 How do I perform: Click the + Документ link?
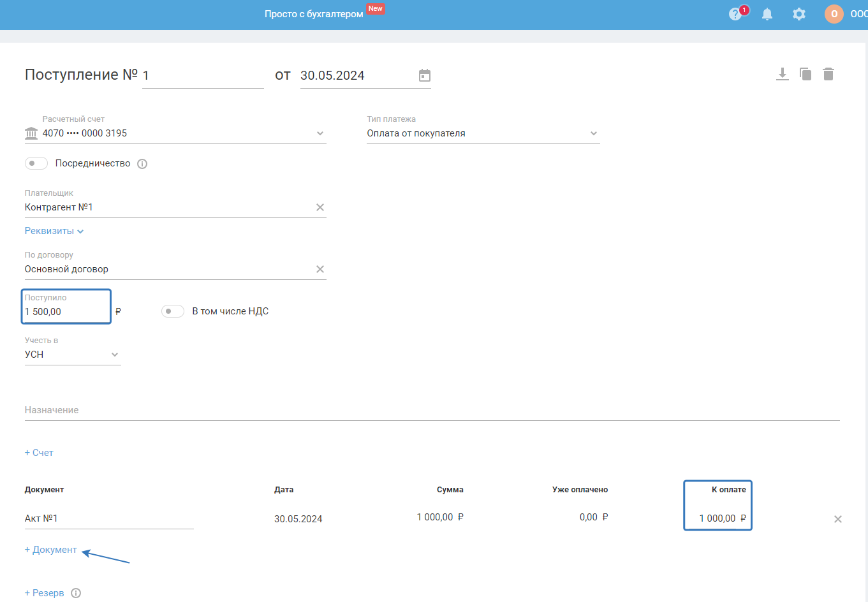pos(51,550)
